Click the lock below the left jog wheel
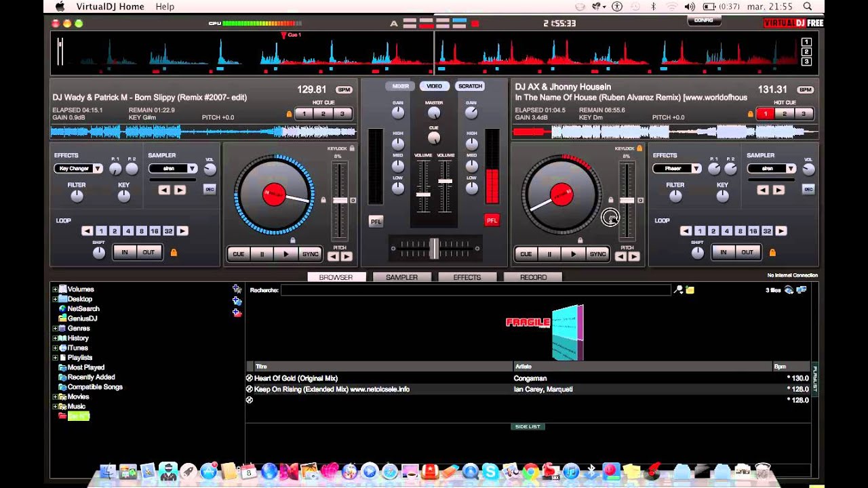This screenshot has height=488, width=868. [x=293, y=240]
